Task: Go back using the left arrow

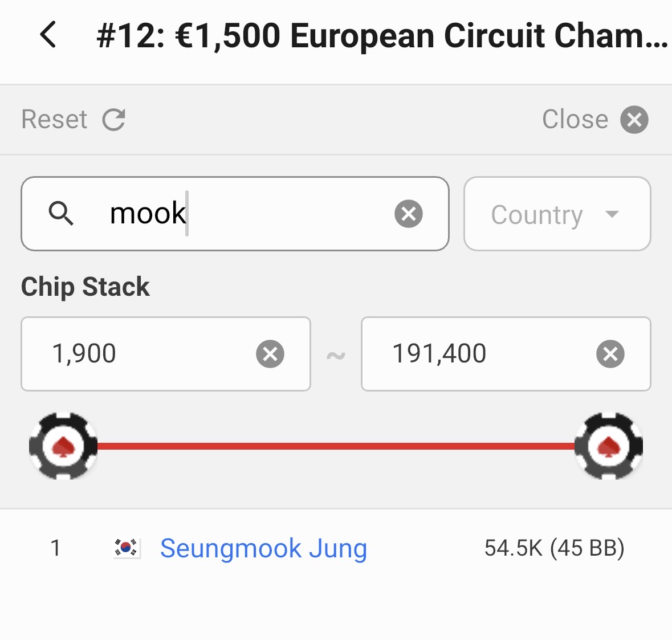Action: pos(48,35)
